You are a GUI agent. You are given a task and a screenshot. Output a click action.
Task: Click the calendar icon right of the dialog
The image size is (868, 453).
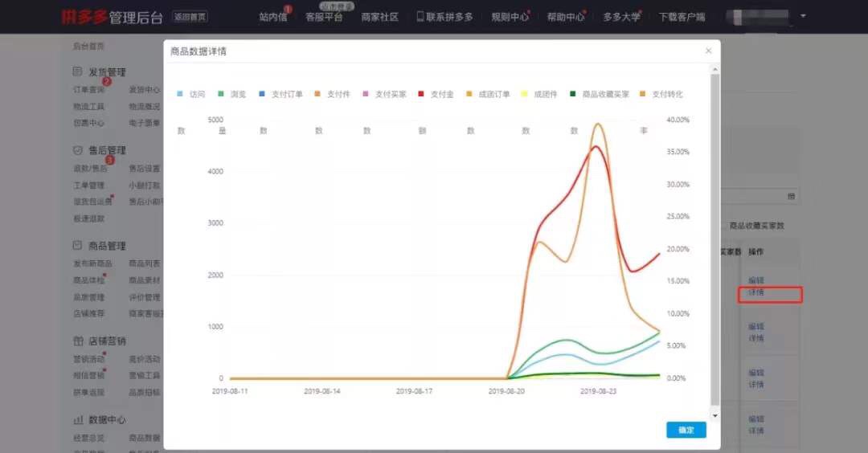[791, 196]
